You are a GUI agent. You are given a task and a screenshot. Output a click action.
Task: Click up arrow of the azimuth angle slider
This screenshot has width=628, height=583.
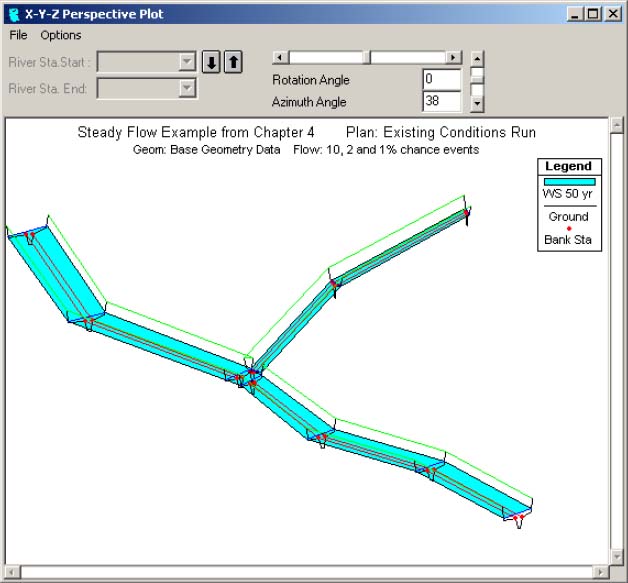(478, 58)
